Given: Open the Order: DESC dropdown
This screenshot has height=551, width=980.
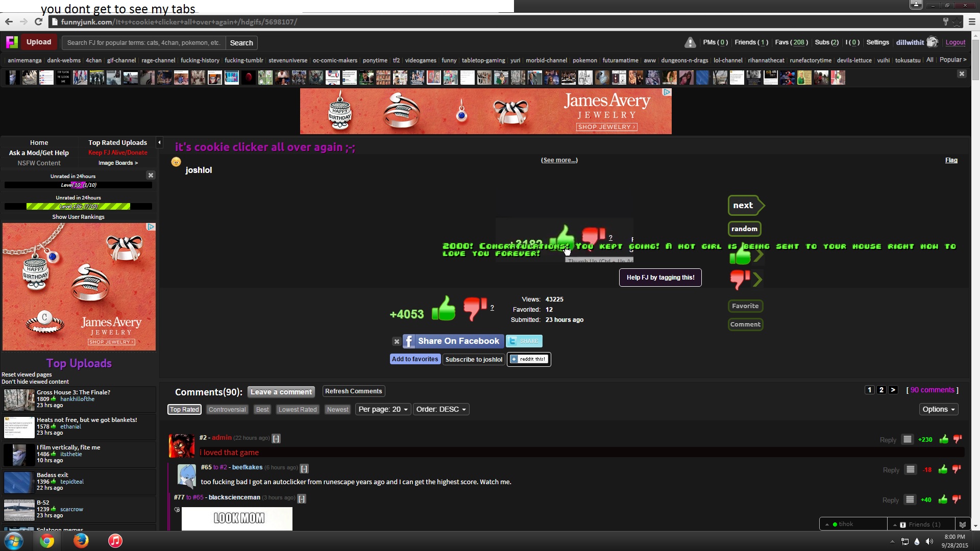Looking at the screenshot, I should (x=441, y=410).
